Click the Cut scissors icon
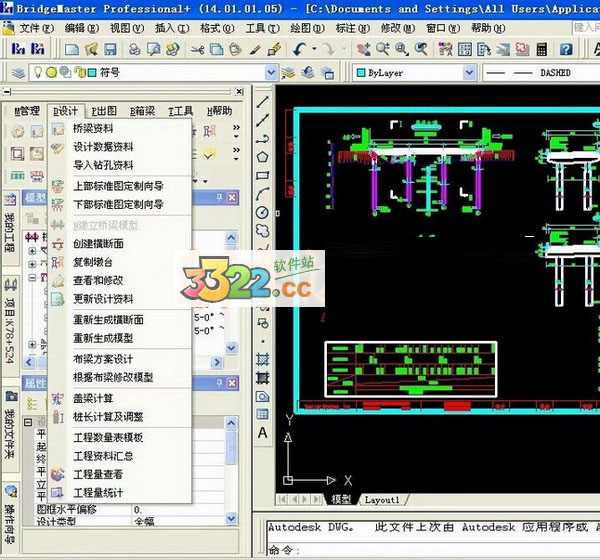The image size is (600, 559). point(197,49)
